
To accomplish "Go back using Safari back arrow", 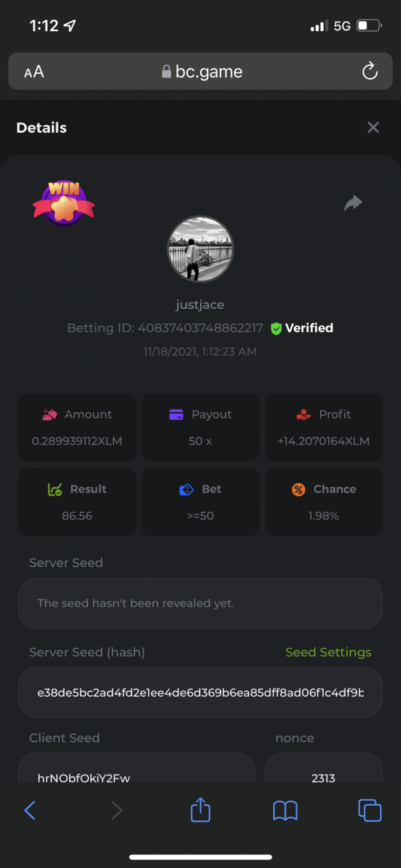I will click(30, 810).
